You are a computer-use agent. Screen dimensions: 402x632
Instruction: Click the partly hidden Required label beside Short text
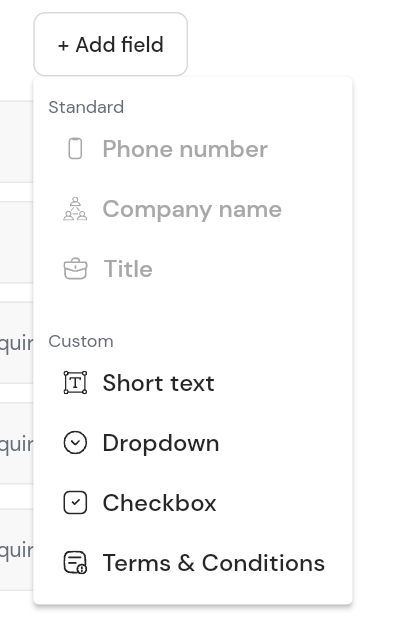click(x=17, y=344)
